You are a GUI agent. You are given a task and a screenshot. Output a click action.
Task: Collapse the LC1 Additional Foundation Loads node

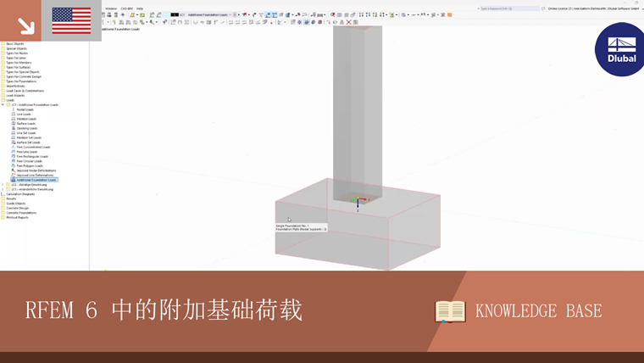tap(3, 105)
